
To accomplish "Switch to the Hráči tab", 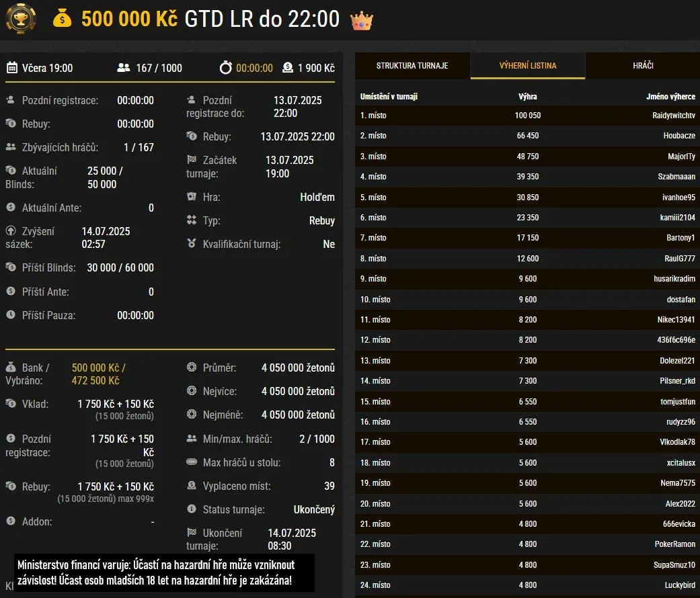I will point(643,66).
